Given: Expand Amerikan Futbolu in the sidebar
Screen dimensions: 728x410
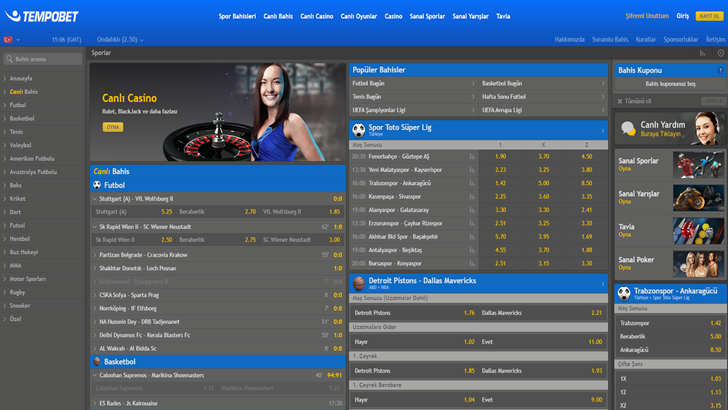Looking at the screenshot, I should pos(43,158).
